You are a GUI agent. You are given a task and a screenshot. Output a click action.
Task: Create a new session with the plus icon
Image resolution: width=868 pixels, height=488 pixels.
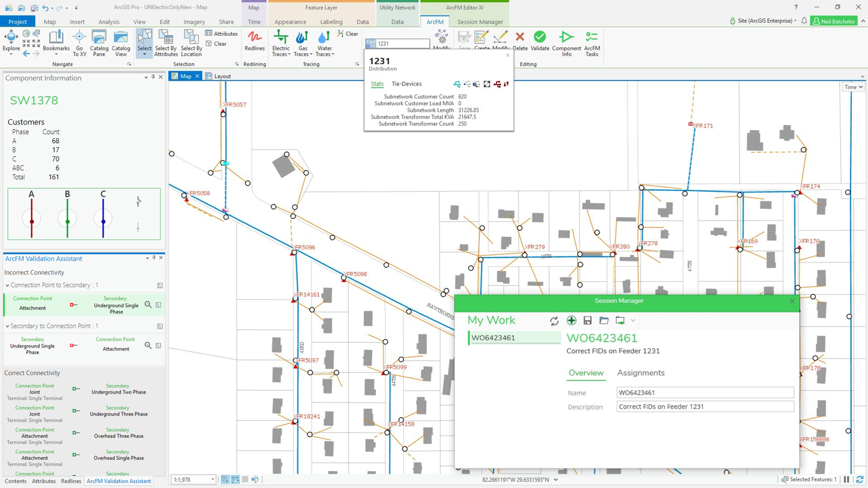(571, 320)
